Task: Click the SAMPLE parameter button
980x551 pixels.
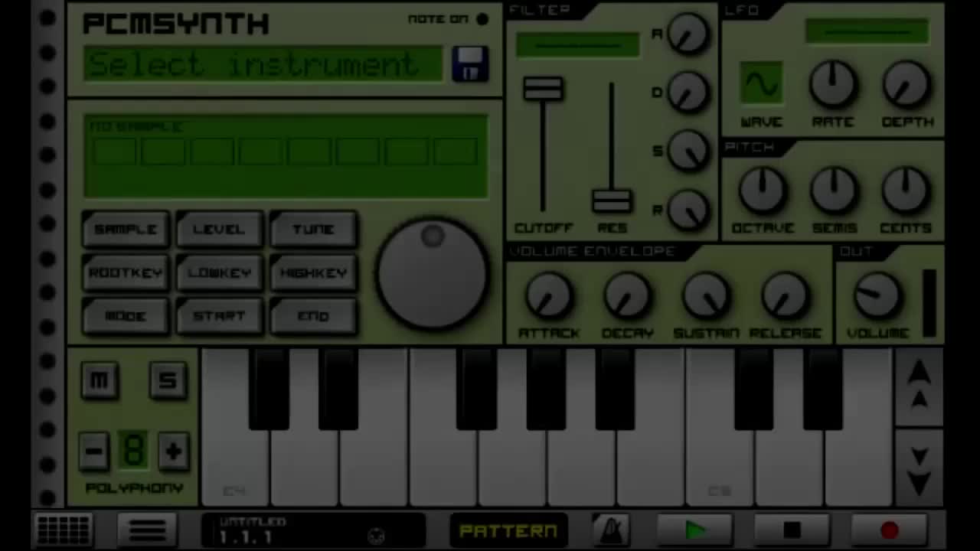Action: [126, 230]
